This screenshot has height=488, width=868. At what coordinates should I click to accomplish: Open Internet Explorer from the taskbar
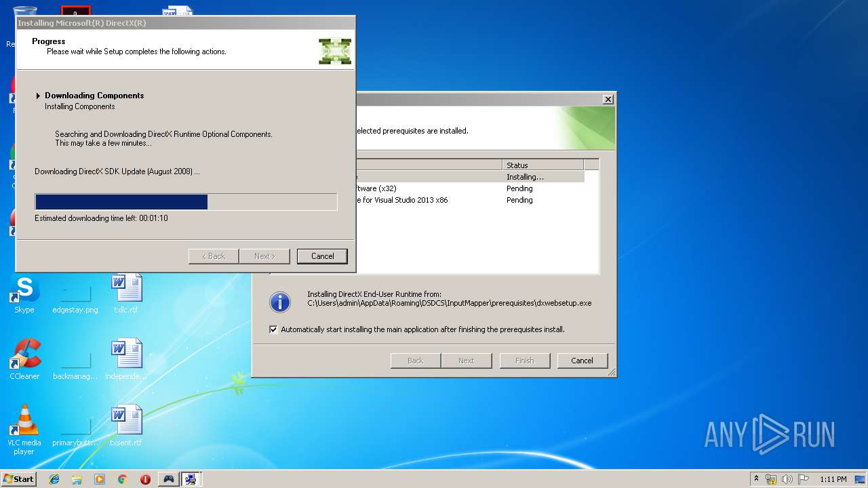(x=54, y=479)
